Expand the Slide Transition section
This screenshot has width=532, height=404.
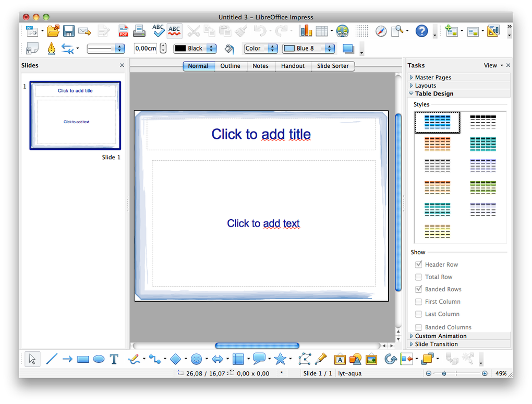click(459, 344)
